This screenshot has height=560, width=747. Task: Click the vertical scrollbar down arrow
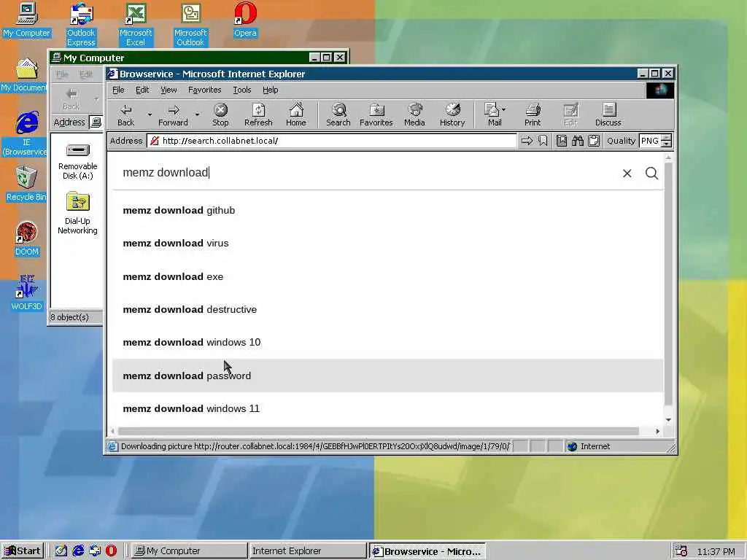[668, 419]
